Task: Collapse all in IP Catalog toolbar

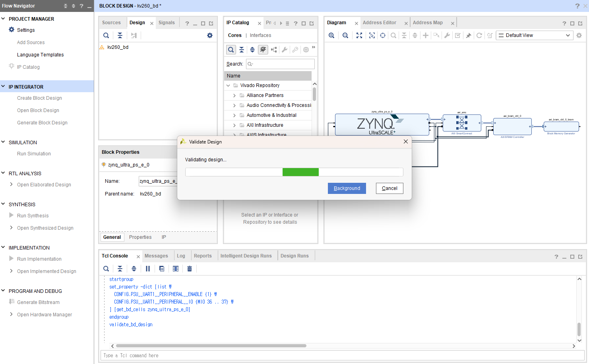Action: [242, 50]
